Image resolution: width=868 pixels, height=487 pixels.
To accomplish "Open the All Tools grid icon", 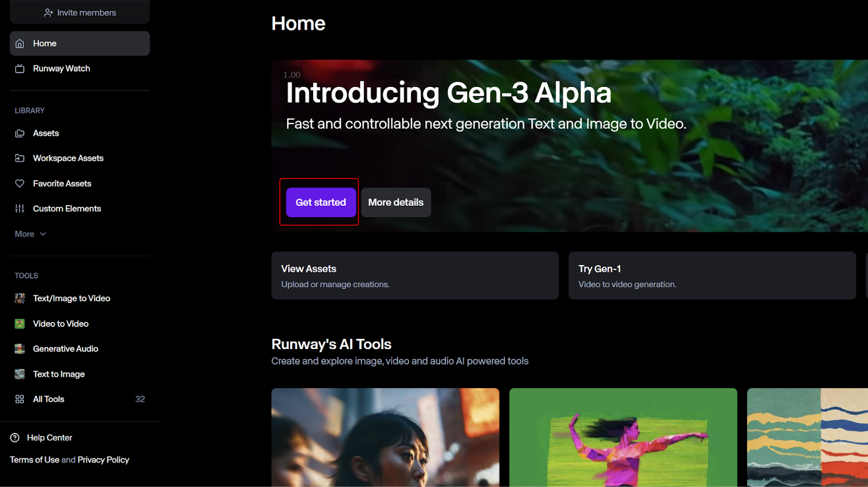I will coord(20,399).
